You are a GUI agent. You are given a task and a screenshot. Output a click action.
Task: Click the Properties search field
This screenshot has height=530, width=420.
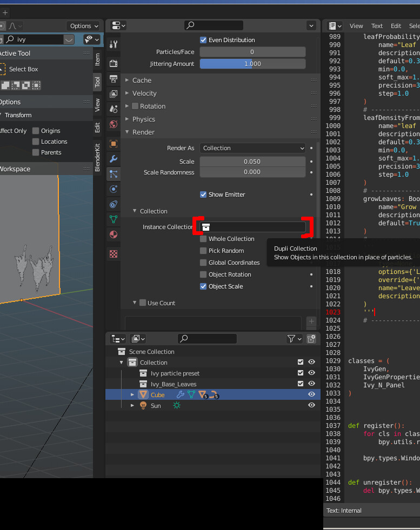pyautogui.click(x=214, y=25)
